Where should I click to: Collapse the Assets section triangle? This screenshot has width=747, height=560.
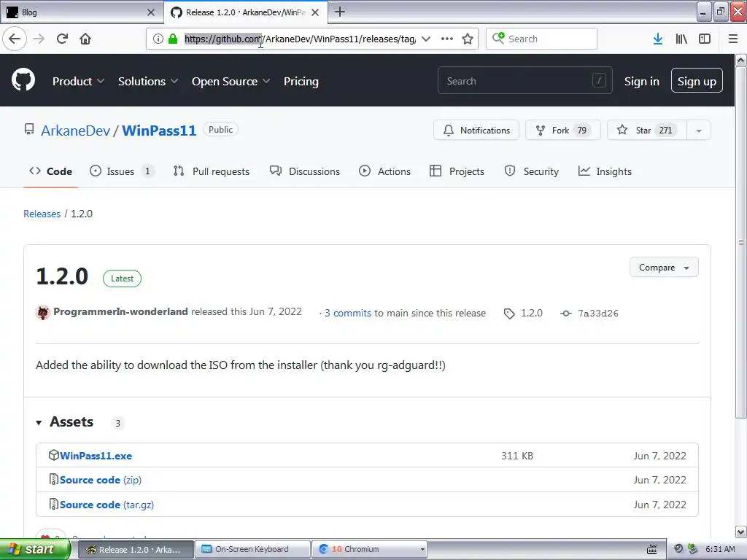click(x=39, y=422)
